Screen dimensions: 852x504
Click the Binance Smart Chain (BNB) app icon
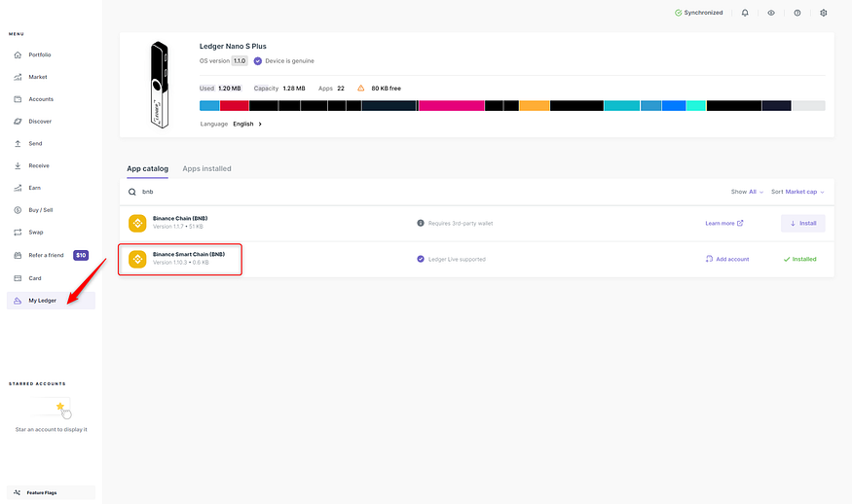click(x=137, y=259)
